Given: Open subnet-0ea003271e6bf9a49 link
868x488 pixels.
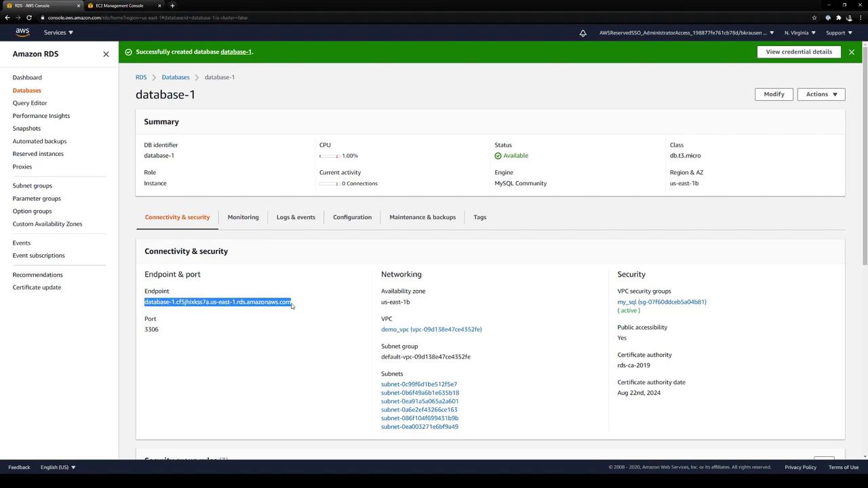Looking at the screenshot, I should click(x=420, y=427).
